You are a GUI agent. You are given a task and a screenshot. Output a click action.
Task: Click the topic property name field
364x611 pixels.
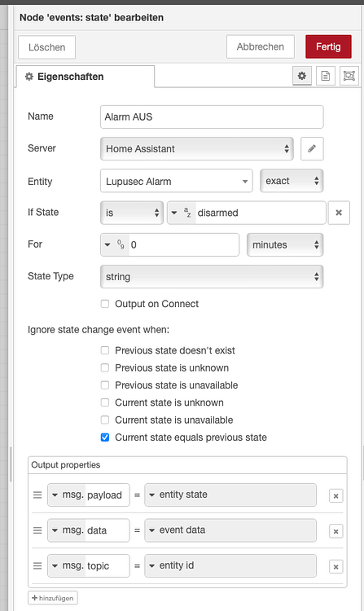[x=107, y=566]
